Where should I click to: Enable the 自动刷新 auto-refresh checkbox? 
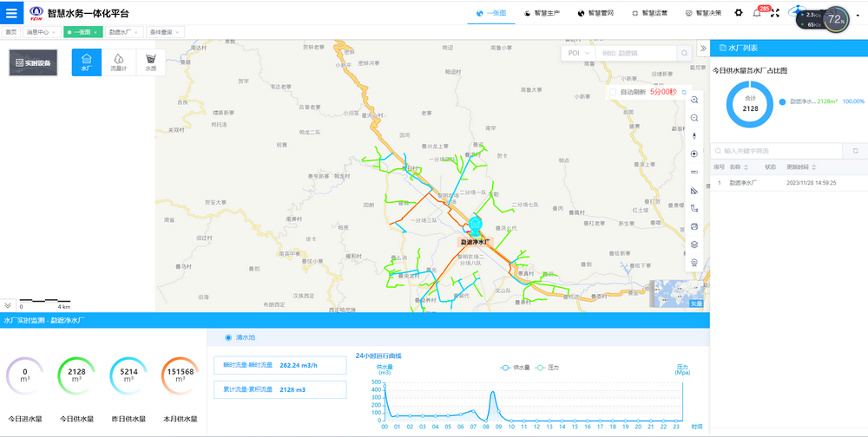point(613,92)
